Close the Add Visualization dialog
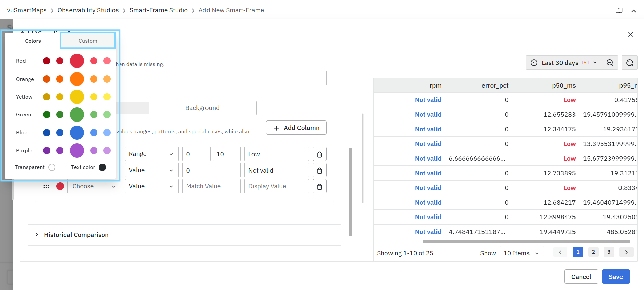644x290 pixels. point(630,34)
